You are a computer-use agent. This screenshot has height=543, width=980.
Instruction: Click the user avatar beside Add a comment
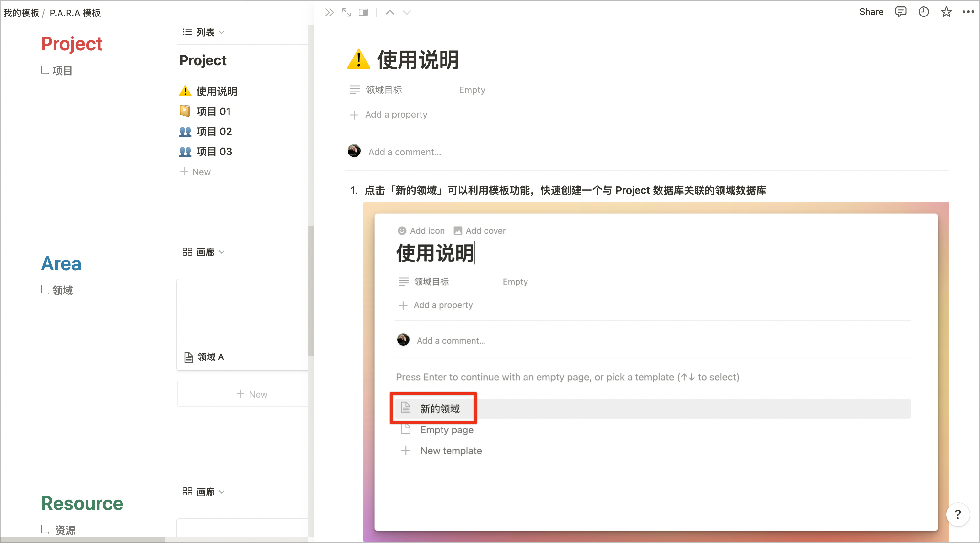(x=354, y=151)
